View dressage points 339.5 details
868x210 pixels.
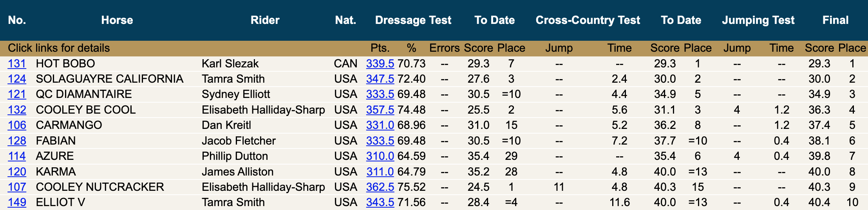pyautogui.click(x=380, y=63)
